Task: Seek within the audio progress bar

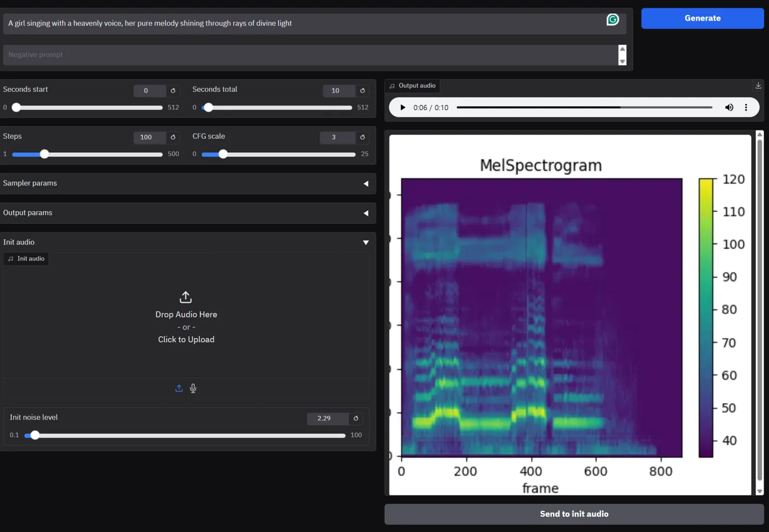Action: tap(584, 108)
